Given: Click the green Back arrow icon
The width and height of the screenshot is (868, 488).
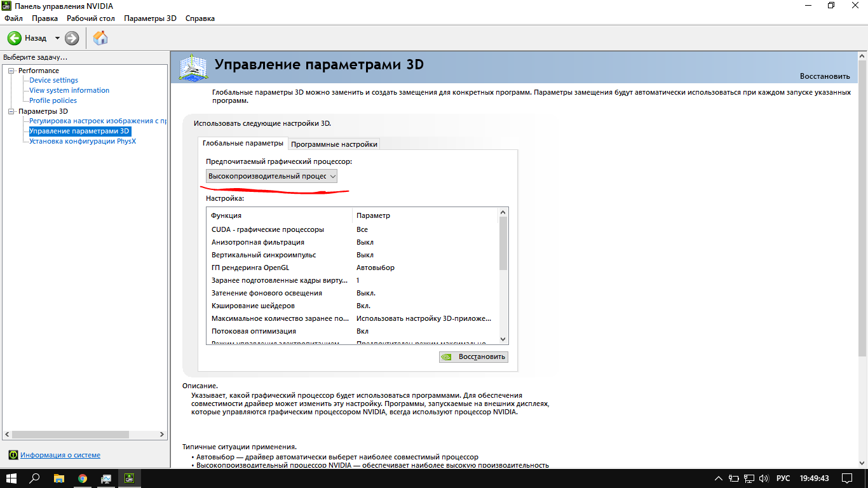Looking at the screenshot, I should [14, 38].
